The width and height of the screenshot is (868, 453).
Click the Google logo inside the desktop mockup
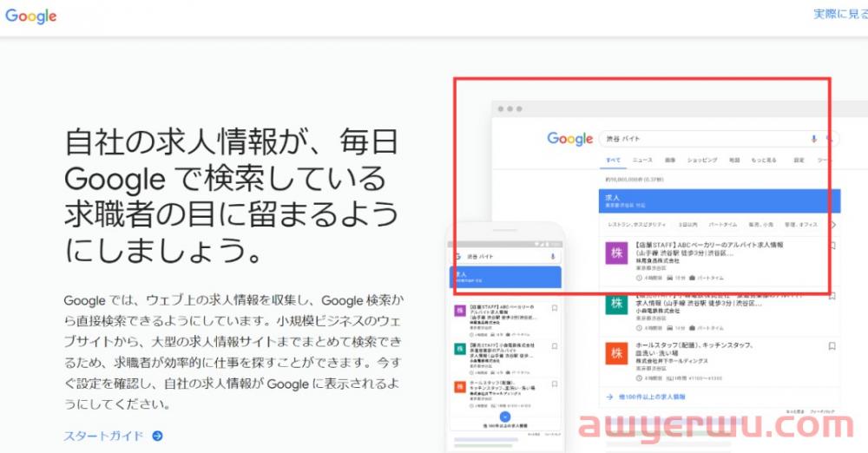tap(569, 139)
